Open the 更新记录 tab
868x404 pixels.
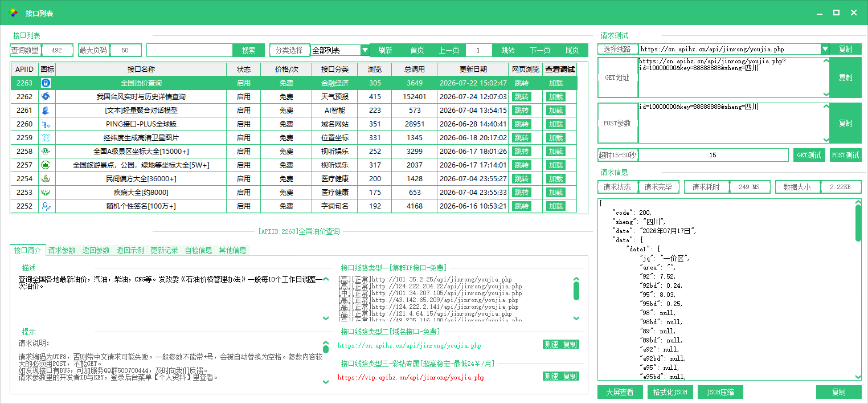click(165, 250)
